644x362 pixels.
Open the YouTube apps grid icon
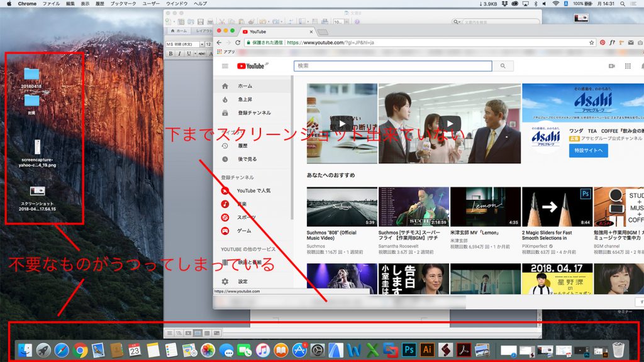(x=627, y=66)
